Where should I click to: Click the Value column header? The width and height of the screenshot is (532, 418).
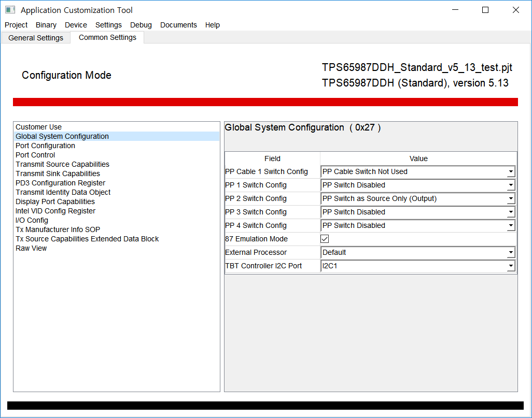click(418, 158)
